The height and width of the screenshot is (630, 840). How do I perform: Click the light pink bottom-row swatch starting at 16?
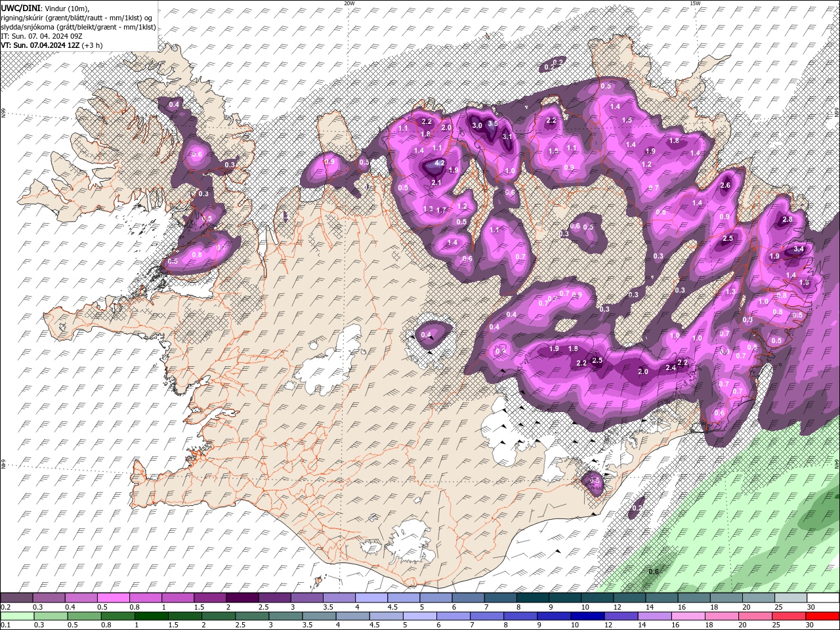(x=687, y=616)
